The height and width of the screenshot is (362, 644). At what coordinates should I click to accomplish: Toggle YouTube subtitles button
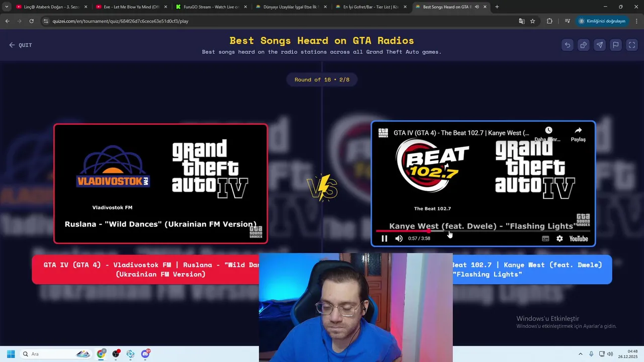coord(545,239)
